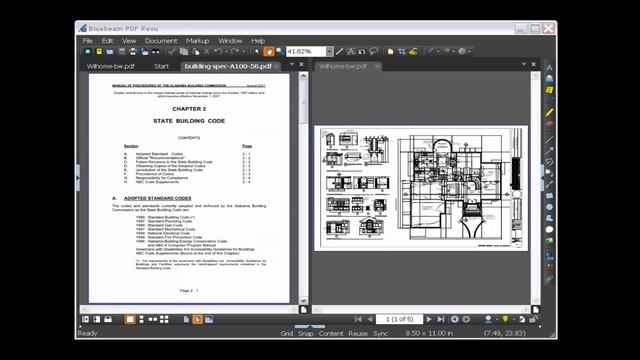Toggle the Reuse option in the status bar
Viewport: 640px width, 360px height.
[x=358, y=333]
